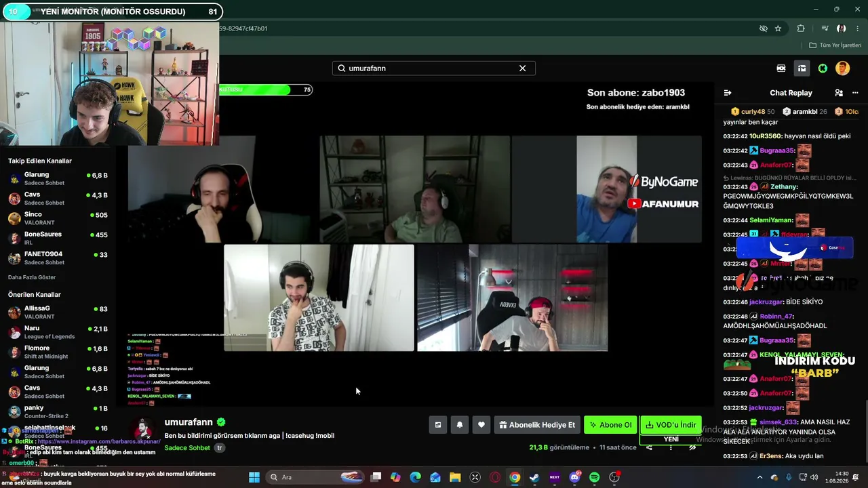Open Flomore channel in recommended list
The image size is (868, 488).
58,352
